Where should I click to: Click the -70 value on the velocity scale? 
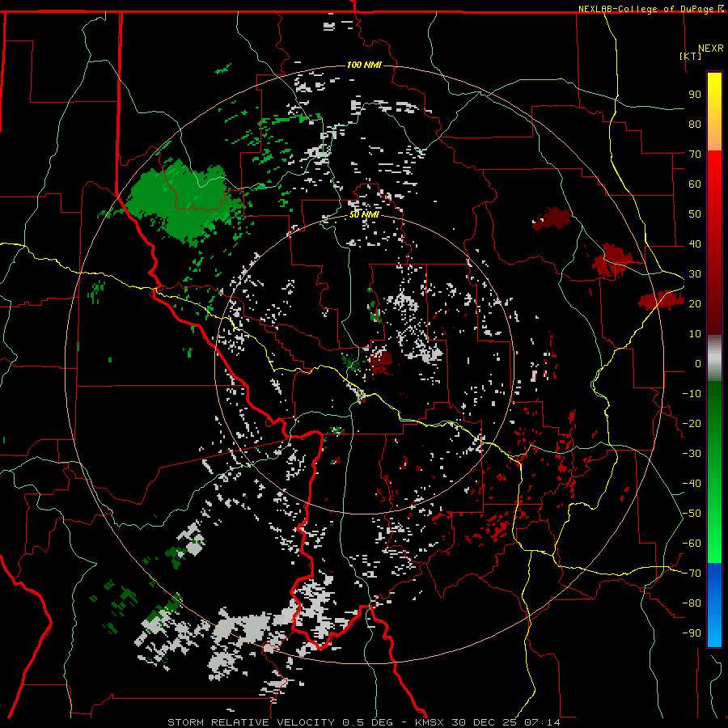692,574
